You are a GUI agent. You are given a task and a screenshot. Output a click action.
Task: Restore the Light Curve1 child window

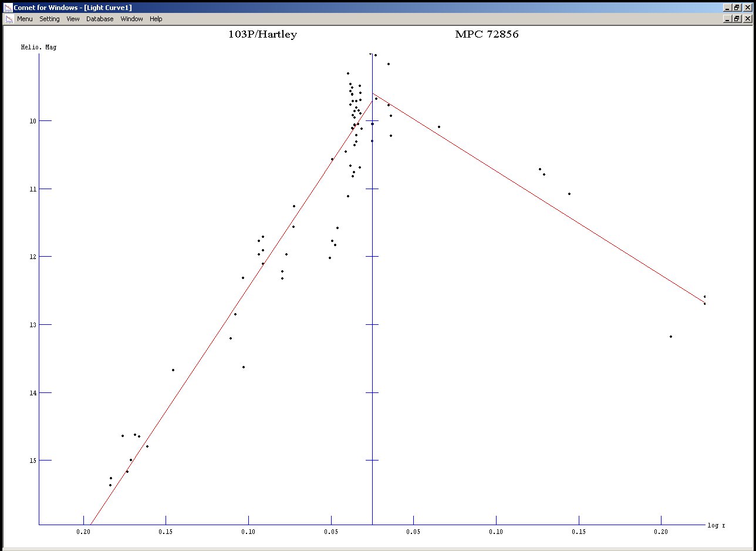click(x=737, y=19)
